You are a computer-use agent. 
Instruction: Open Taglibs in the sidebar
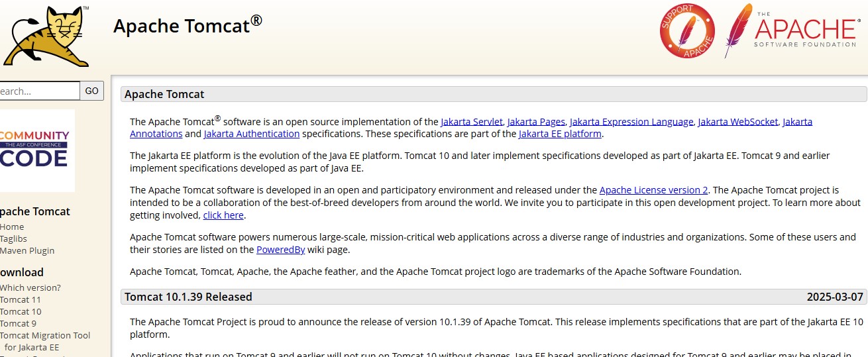[x=13, y=238]
